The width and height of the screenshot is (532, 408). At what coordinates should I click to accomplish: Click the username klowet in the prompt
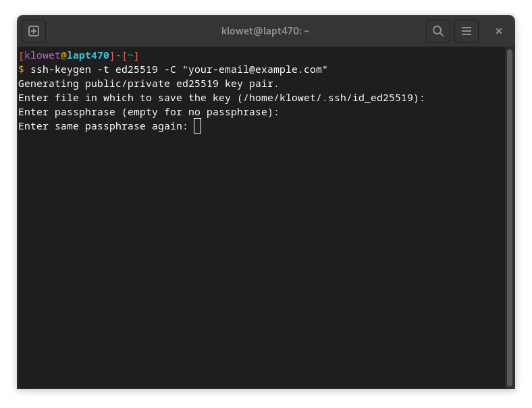click(x=42, y=55)
